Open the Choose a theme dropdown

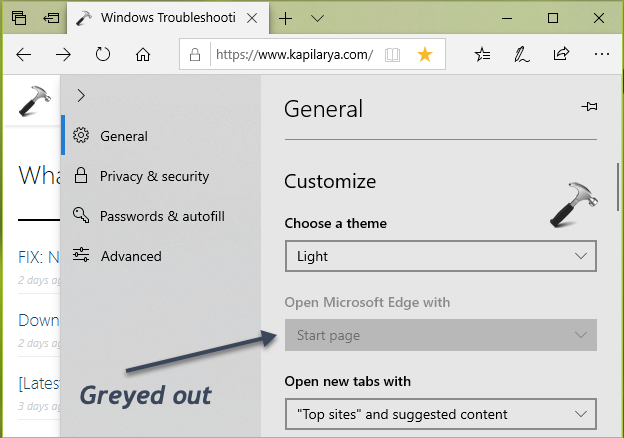(x=441, y=256)
